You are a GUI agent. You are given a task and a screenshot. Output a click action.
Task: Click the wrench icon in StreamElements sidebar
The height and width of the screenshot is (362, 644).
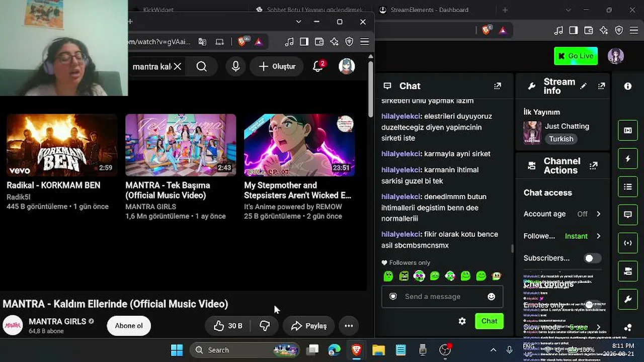click(628, 300)
